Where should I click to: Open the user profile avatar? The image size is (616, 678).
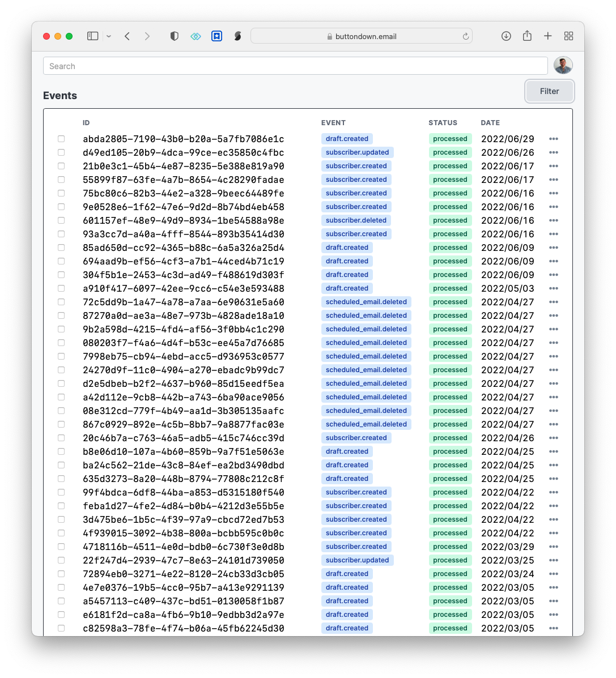(x=563, y=66)
